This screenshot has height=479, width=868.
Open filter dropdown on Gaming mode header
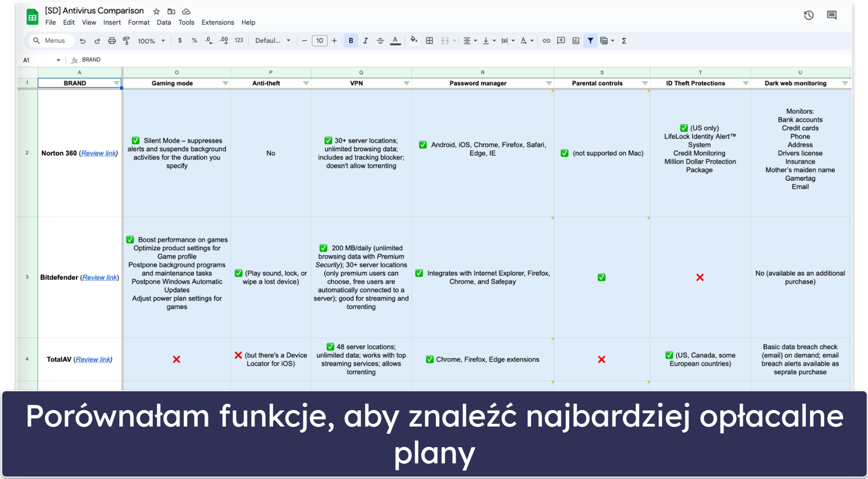click(x=226, y=83)
